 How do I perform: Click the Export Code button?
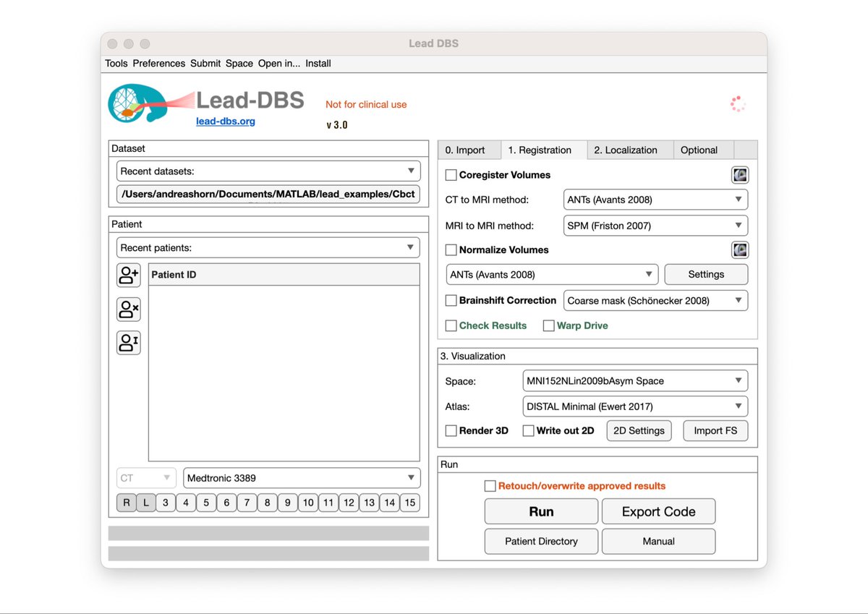[x=658, y=511]
